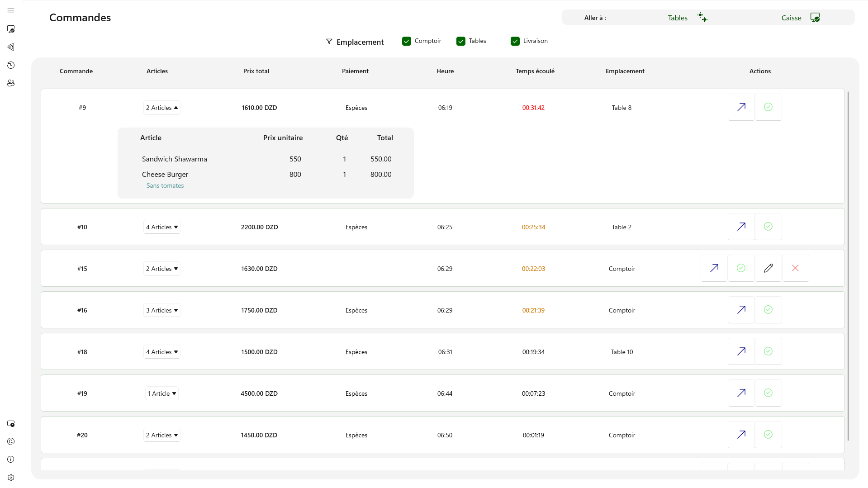Validate order #20 with the check button
The image size is (868, 488).
click(x=768, y=435)
